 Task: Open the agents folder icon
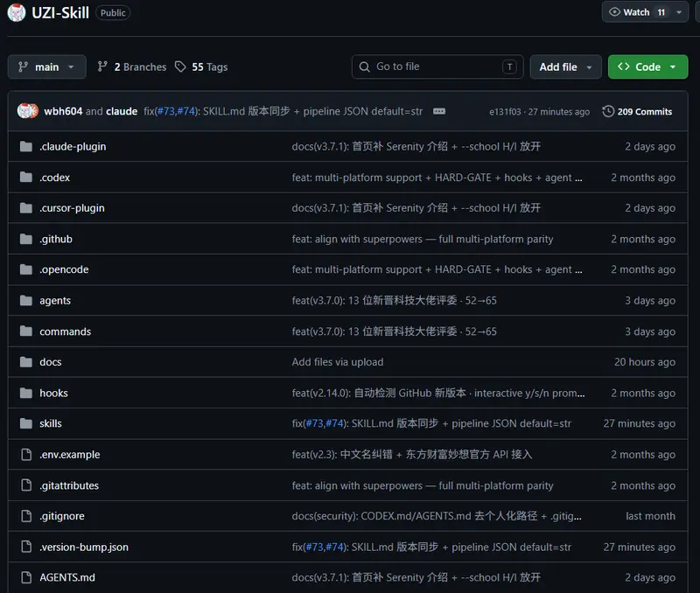point(26,300)
